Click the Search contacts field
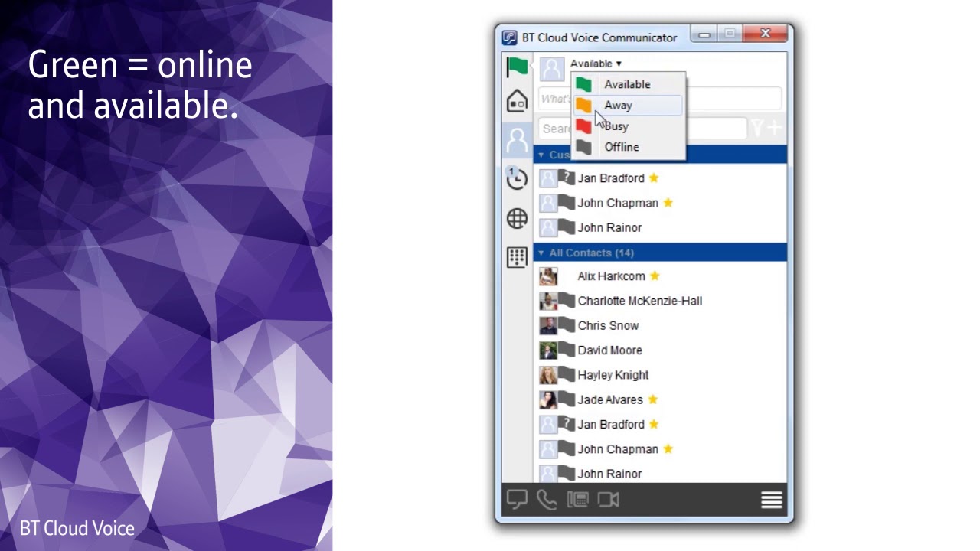980x551 pixels. (642, 129)
